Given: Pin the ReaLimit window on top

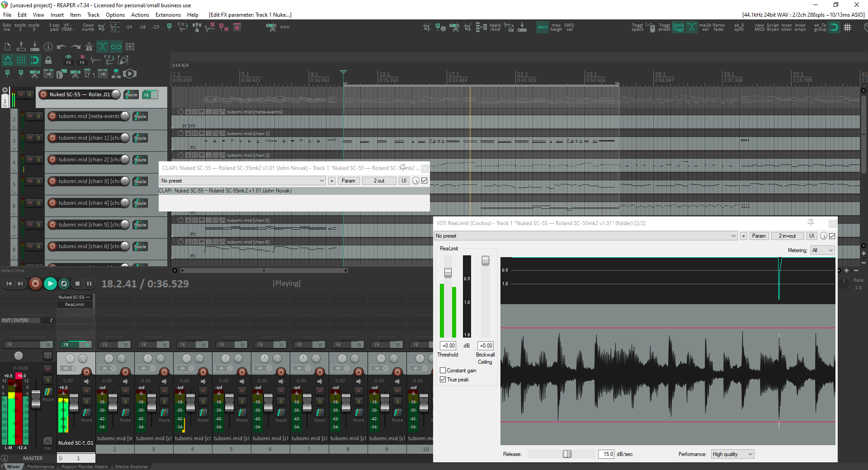Looking at the screenshot, I should coord(811,223).
